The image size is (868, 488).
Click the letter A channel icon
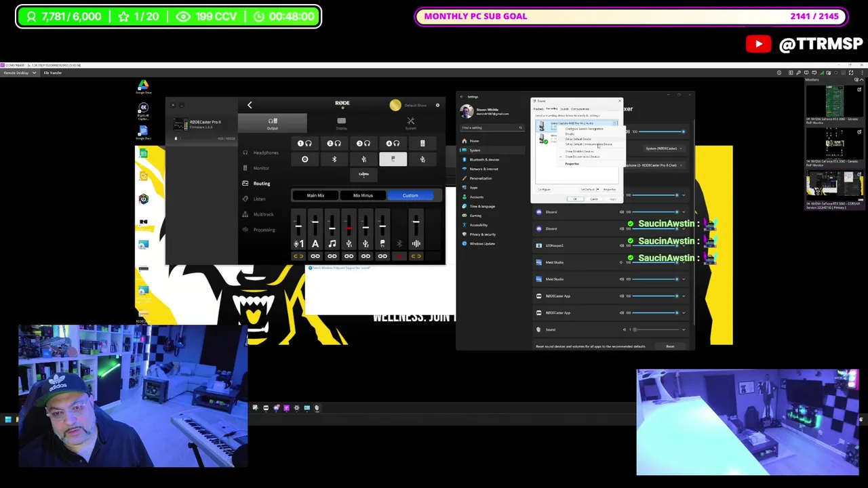tap(315, 244)
